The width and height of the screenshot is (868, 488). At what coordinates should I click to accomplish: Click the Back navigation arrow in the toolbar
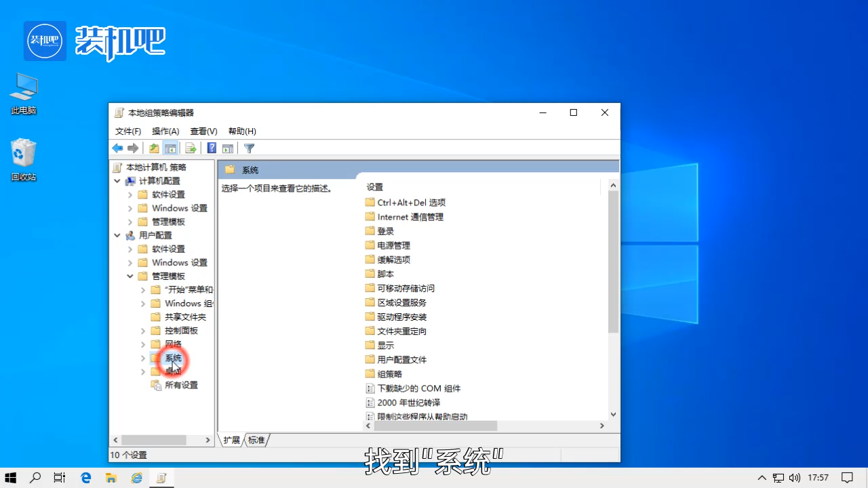(117, 148)
